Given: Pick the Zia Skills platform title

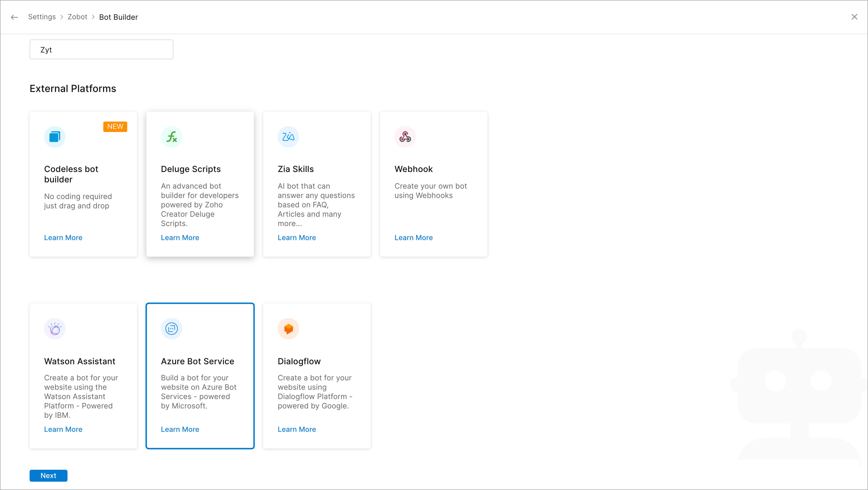Looking at the screenshot, I should (x=295, y=169).
